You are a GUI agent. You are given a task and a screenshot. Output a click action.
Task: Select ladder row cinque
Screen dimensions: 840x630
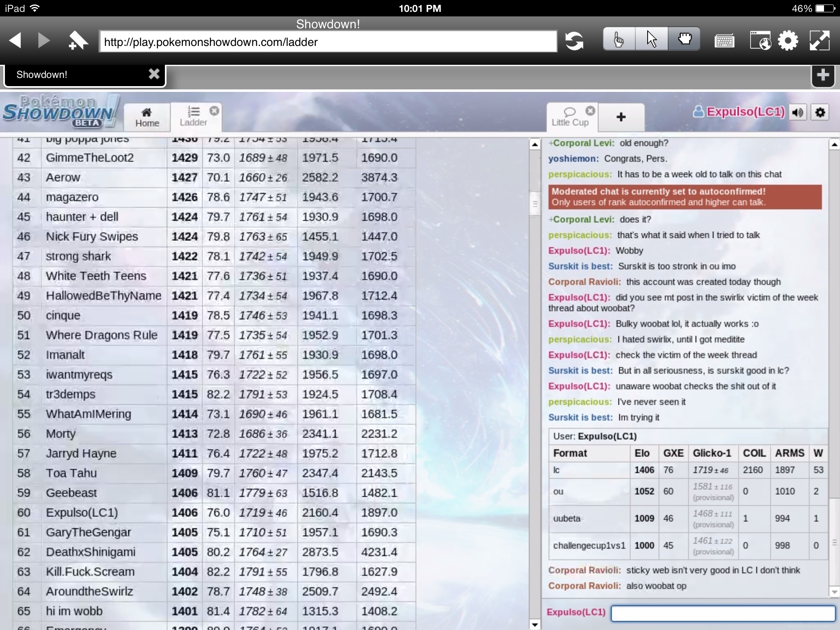coord(214,315)
